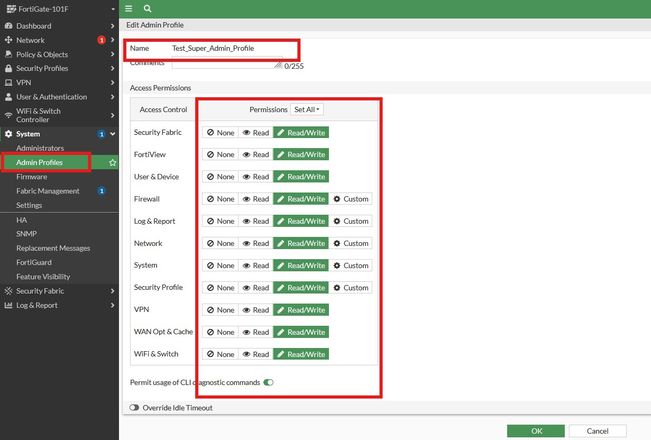The width and height of the screenshot is (651, 440).
Task: Click the FortiGate-101F device logo icon
Action: point(11,9)
